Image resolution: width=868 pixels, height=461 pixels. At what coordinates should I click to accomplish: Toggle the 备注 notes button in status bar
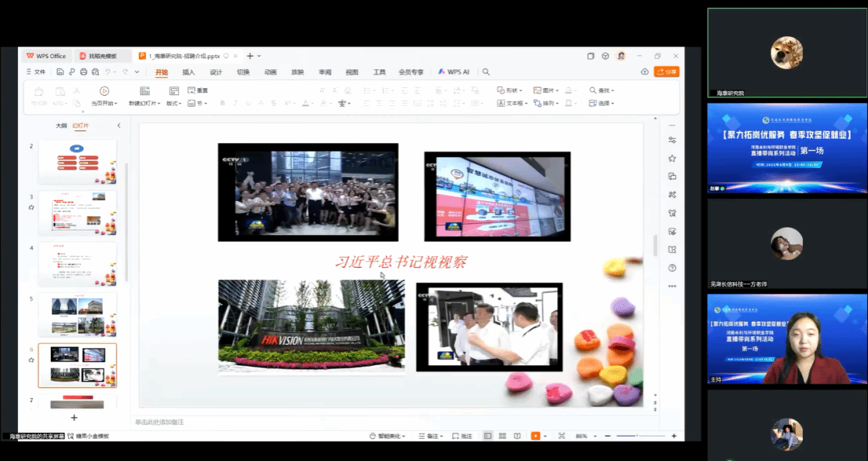430,436
